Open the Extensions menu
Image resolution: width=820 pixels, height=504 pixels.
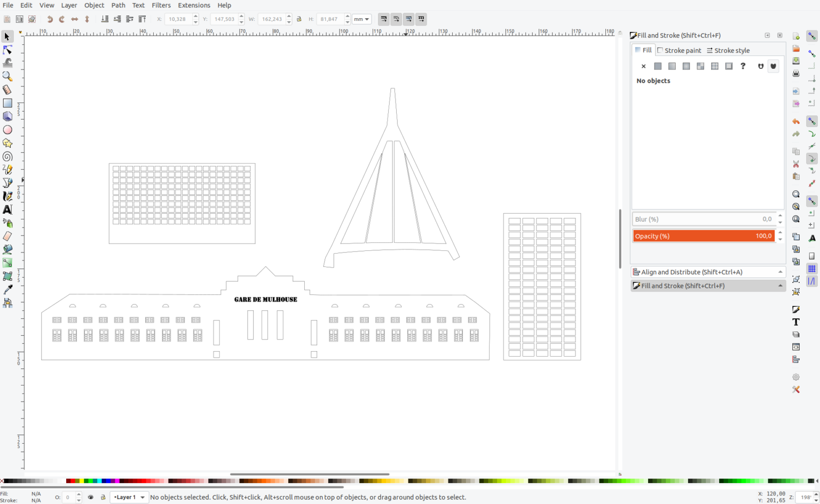pos(194,5)
